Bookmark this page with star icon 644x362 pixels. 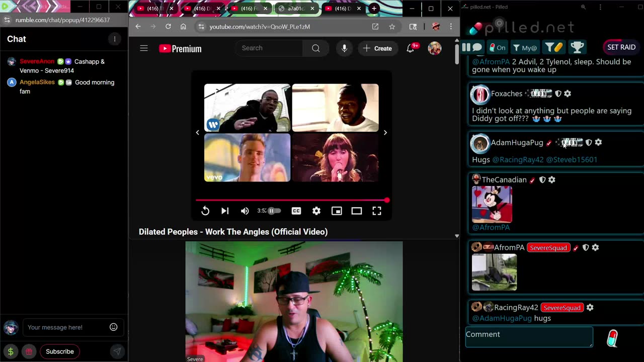pos(392,27)
